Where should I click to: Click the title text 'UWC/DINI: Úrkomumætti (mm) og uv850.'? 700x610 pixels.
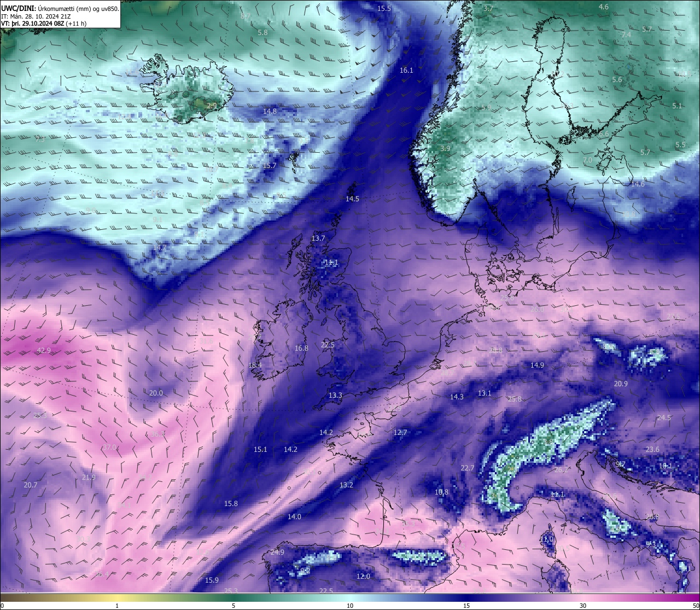(60, 8)
